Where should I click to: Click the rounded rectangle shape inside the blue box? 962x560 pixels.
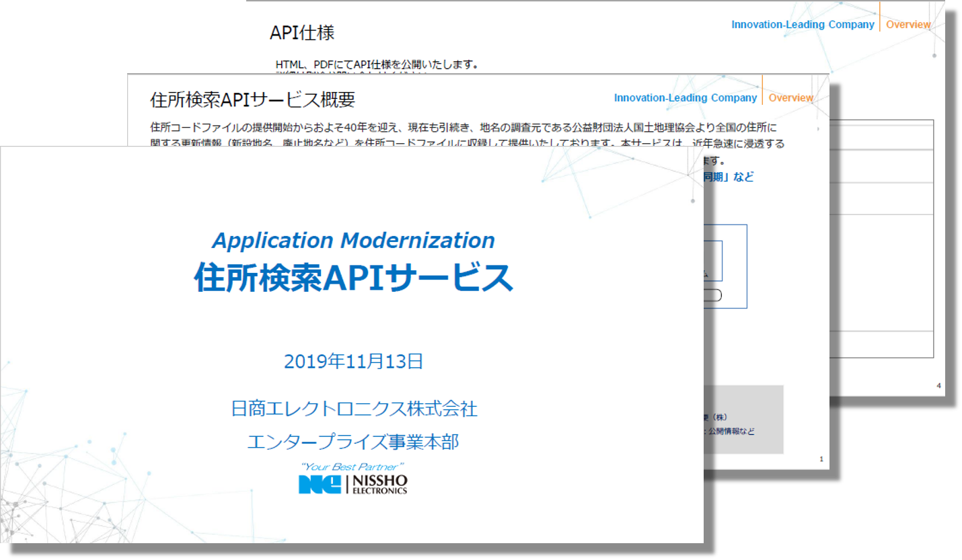712,294
